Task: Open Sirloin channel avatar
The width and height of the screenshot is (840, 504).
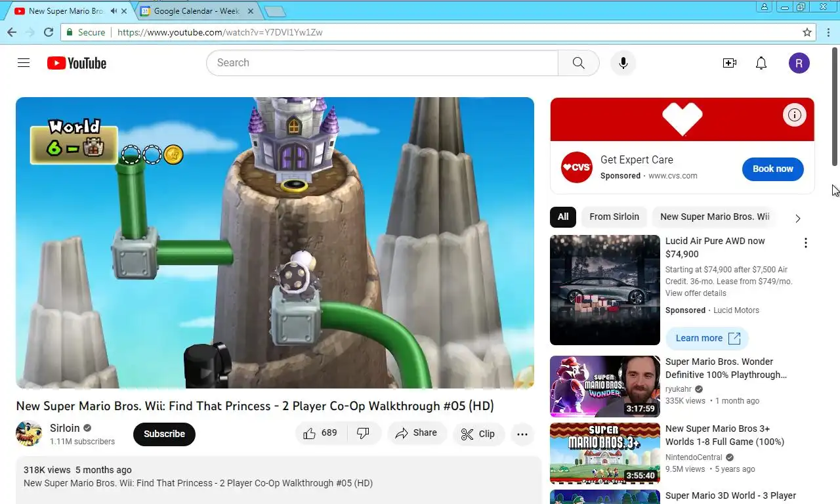Action: pyautogui.click(x=29, y=434)
